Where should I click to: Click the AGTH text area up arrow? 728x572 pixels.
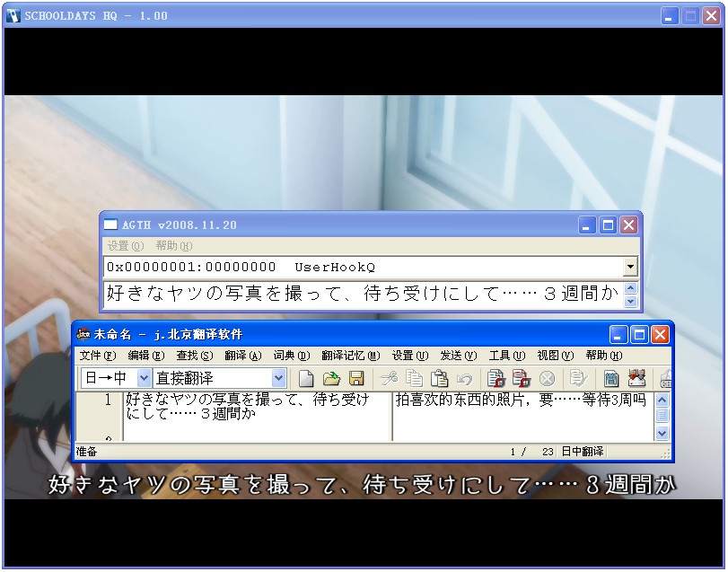point(630,288)
